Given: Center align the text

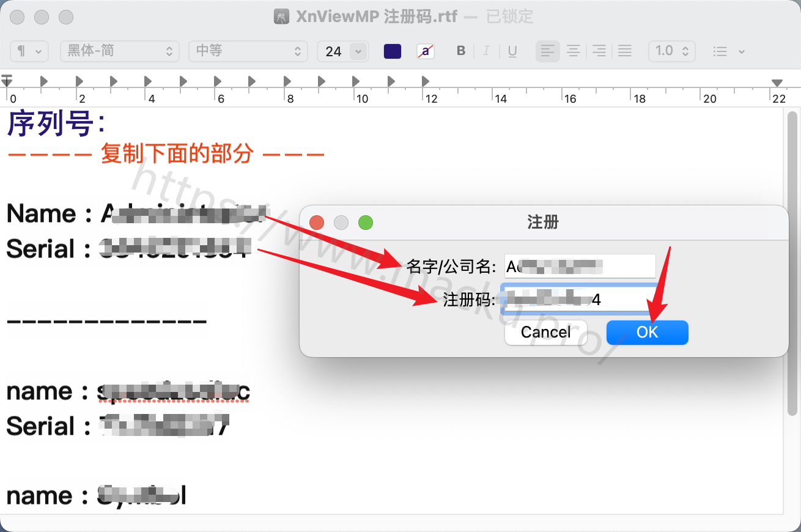Looking at the screenshot, I should click(x=573, y=51).
